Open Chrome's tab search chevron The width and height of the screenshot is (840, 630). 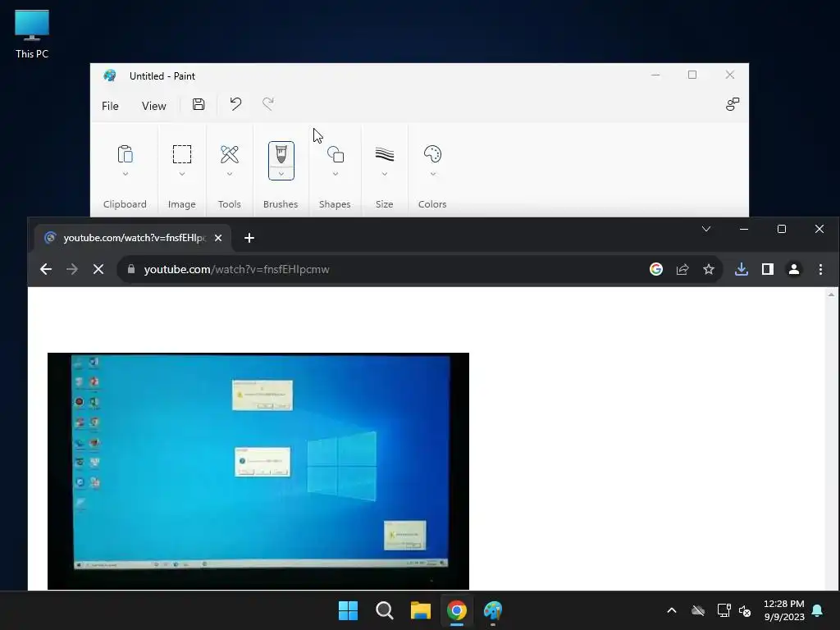point(706,229)
